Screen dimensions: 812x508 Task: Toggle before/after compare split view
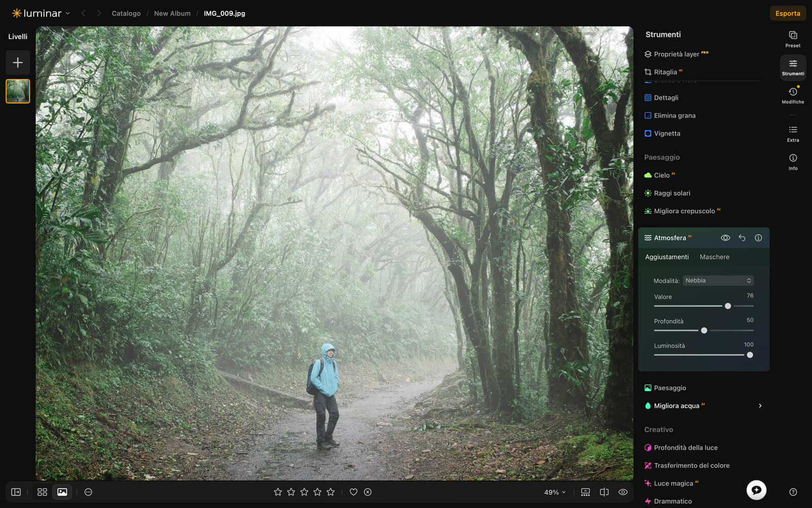tap(604, 492)
